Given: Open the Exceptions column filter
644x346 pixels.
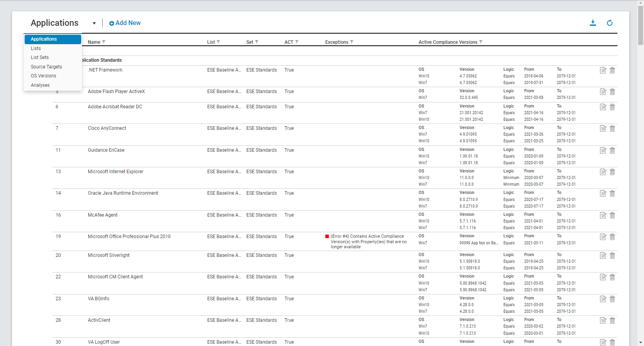Looking at the screenshot, I should 352,42.
